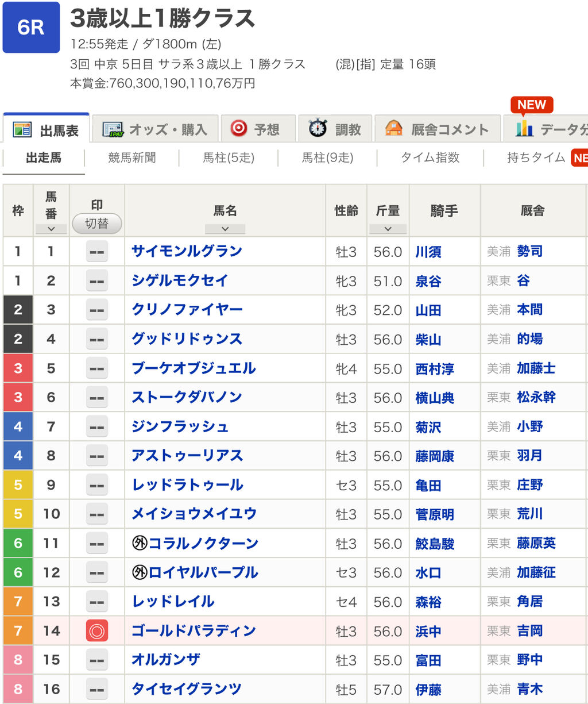Open jockey page for 浜中
This screenshot has width=588, height=704.
(428, 631)
